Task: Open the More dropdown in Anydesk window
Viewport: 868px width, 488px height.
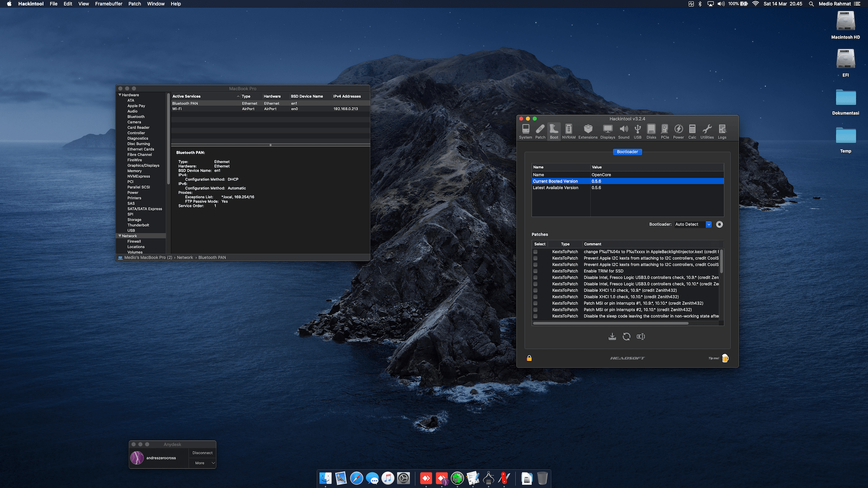Action: [x=203, y=463]
